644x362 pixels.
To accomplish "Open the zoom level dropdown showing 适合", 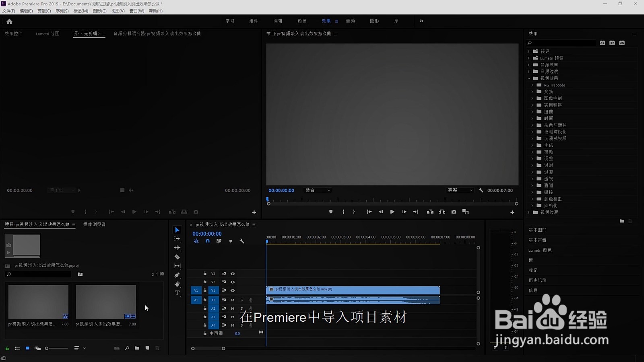I will 318,190.
